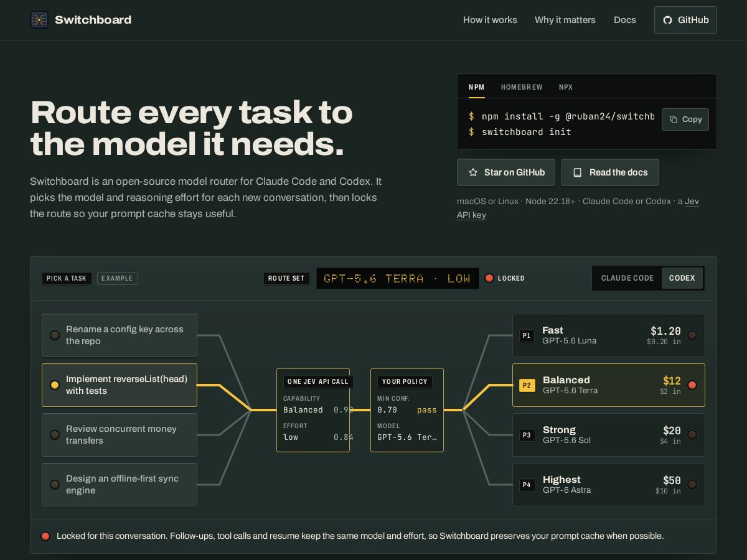Open the HOMEBREW install tab
This screenshot has width=747, height=560.
(x=522, y=87)
